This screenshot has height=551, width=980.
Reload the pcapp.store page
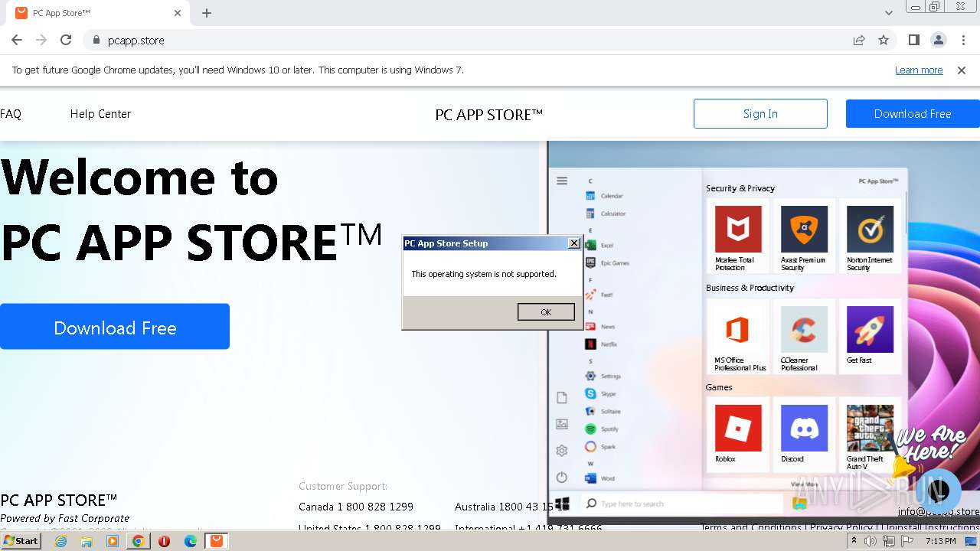point(66,40)
